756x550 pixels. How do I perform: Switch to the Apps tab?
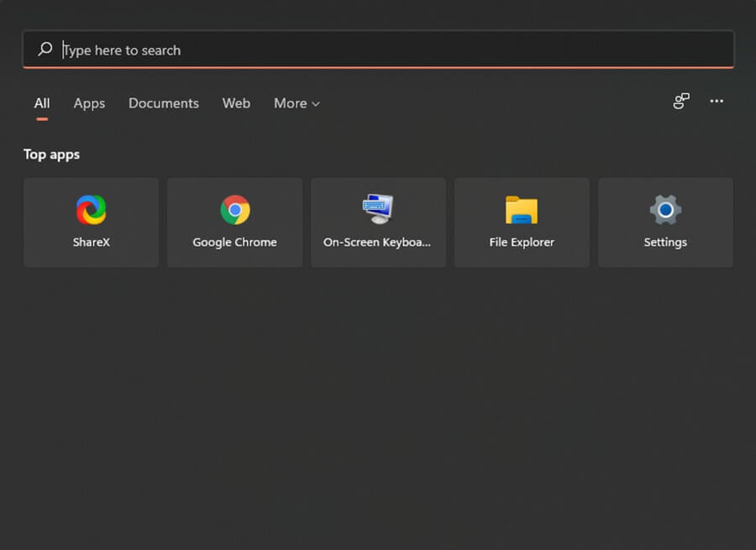[89, 103]
